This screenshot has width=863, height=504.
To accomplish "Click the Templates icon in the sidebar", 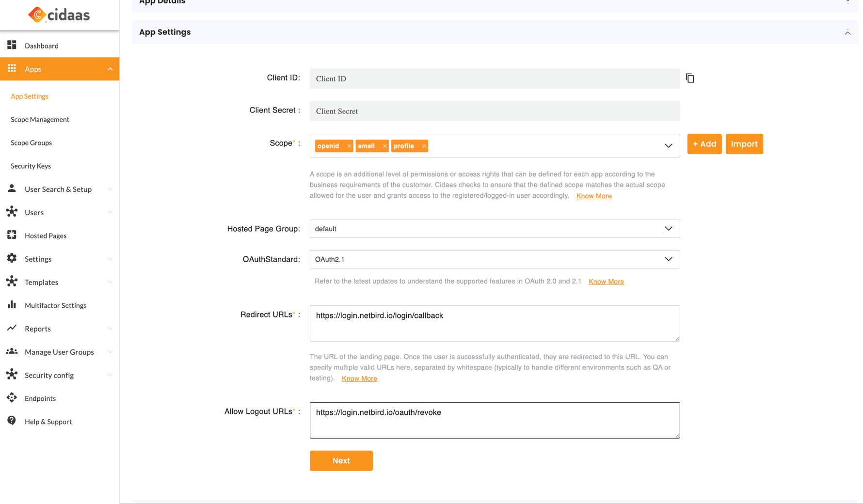I will 12,282.
